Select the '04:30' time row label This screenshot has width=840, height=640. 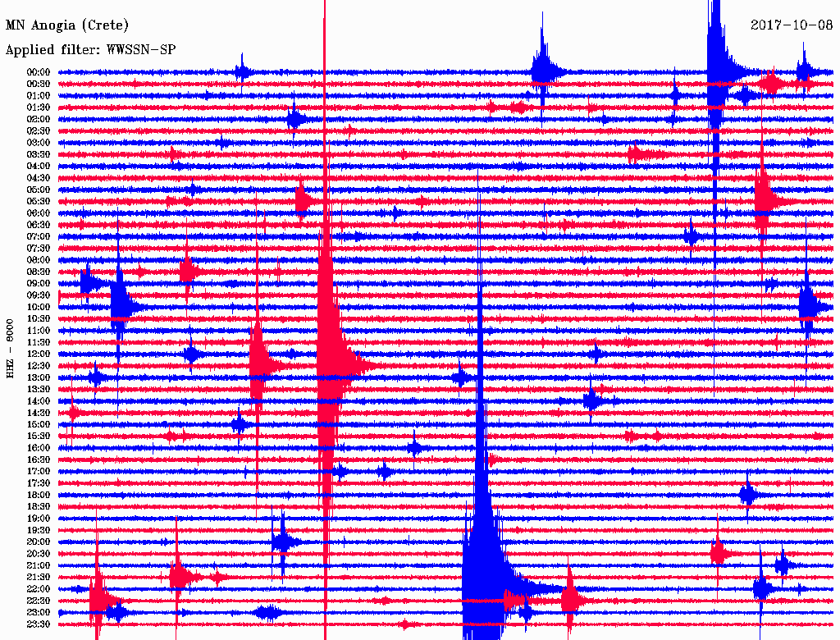point(39,177)
